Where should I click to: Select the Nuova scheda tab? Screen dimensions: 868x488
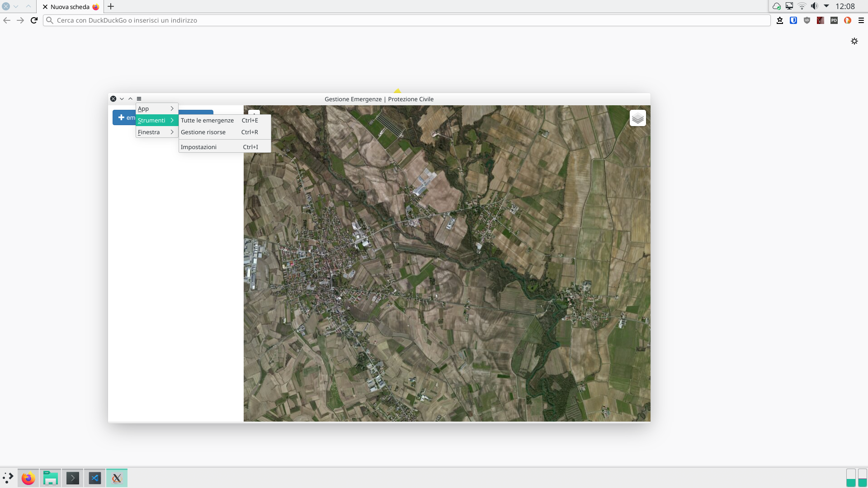[70, 7]
